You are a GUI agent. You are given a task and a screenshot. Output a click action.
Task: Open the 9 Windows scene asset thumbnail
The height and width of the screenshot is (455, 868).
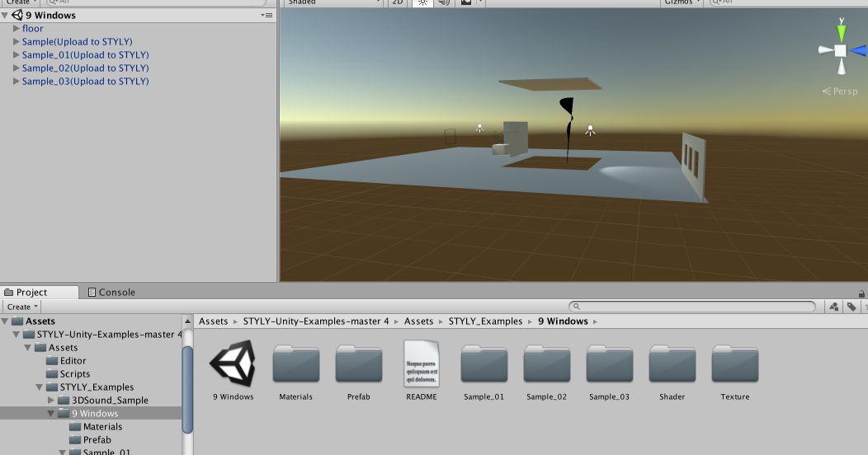[x=233, y=364]
